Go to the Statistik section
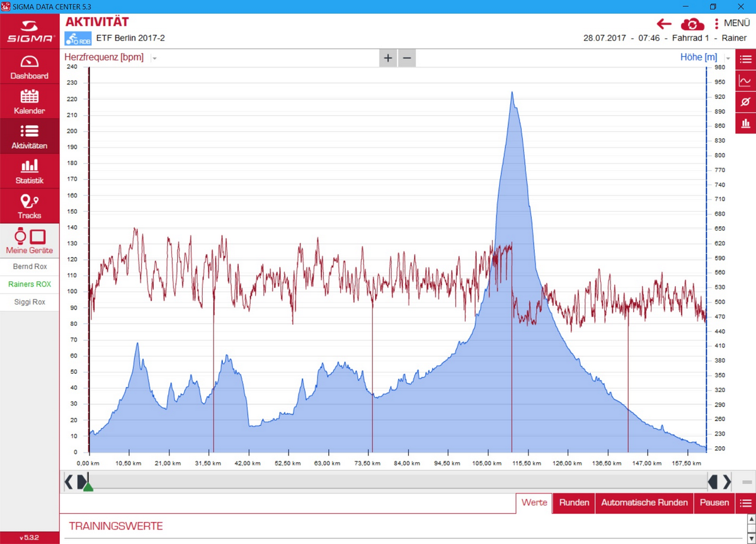 30,171
